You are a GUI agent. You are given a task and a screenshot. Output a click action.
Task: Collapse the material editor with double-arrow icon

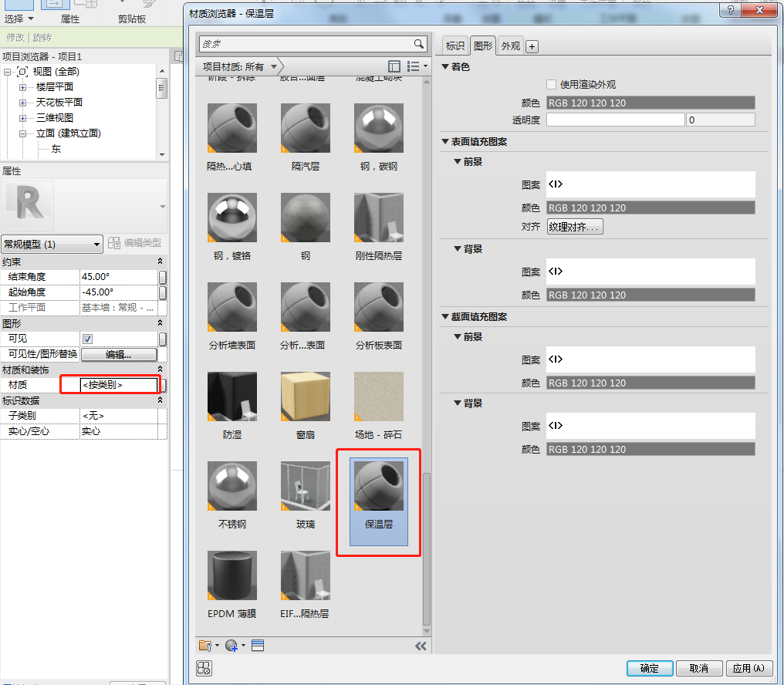tap(421, 646)
